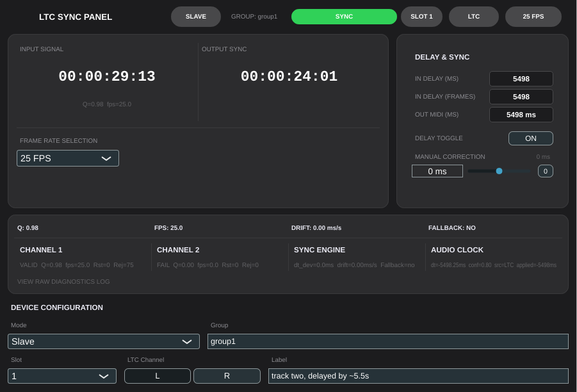This screenshot has width=577, height=392.
Task: Click the manual correction reset 0 button
Action: (x=546, y=171)
